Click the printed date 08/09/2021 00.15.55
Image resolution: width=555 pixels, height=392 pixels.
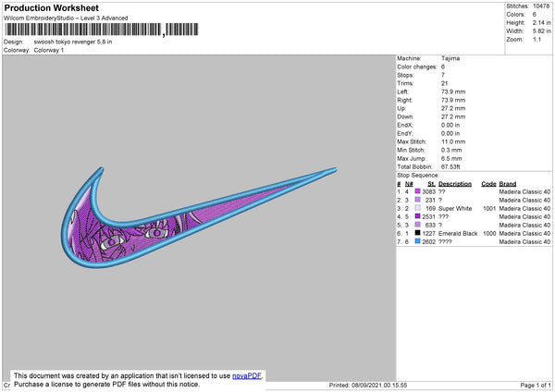(379, 385)
